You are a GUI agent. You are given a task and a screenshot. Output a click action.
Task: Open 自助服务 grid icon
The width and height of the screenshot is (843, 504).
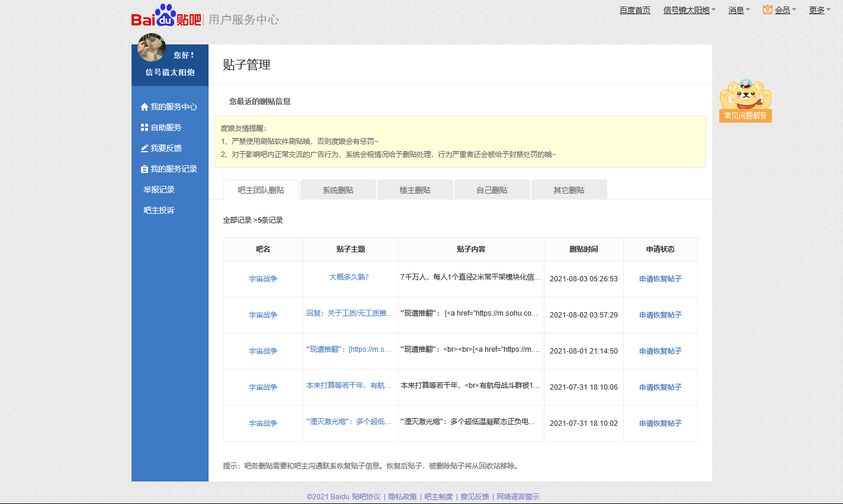(x=144, y=128)
